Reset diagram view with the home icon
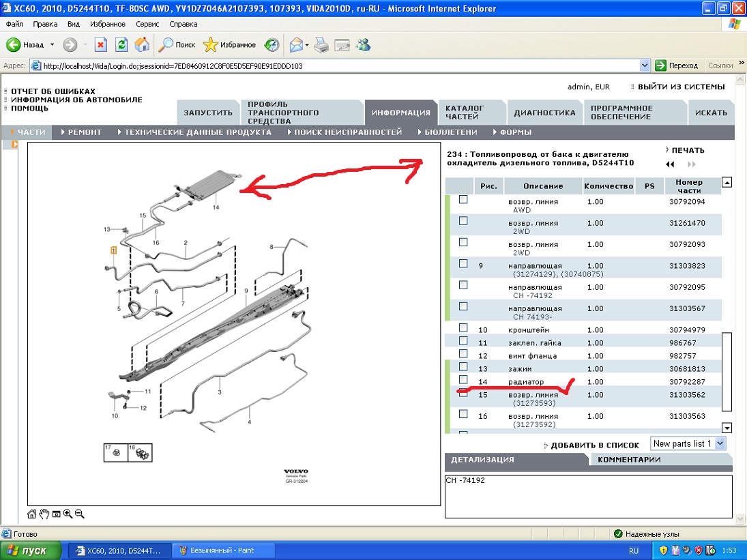747x560 pixels. [32, 514]
